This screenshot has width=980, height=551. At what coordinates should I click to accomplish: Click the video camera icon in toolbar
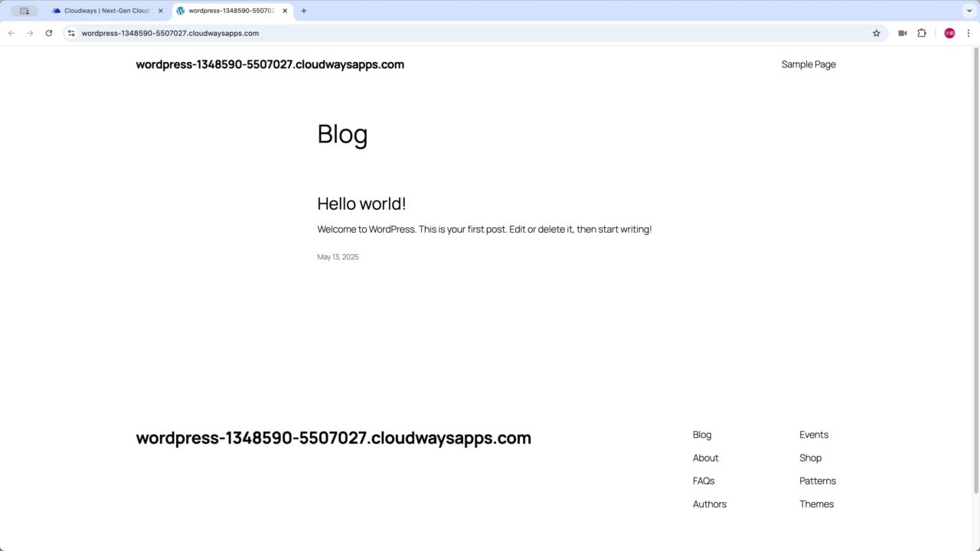click(x=903, y=33)
